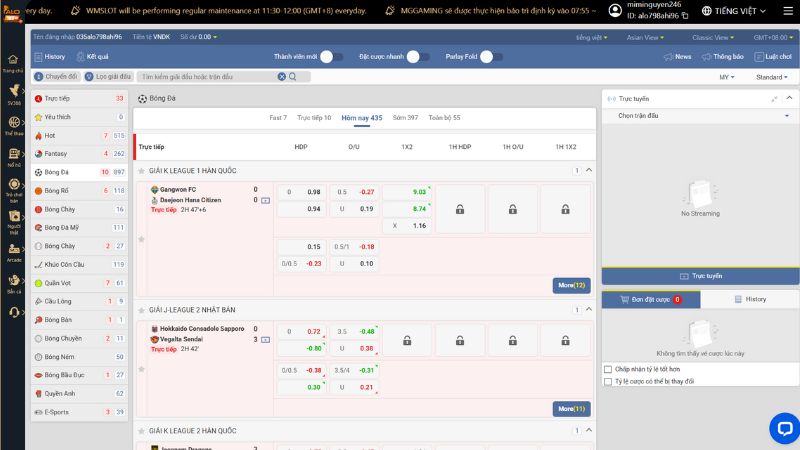Open the History tab in bet slip panel

749,299
